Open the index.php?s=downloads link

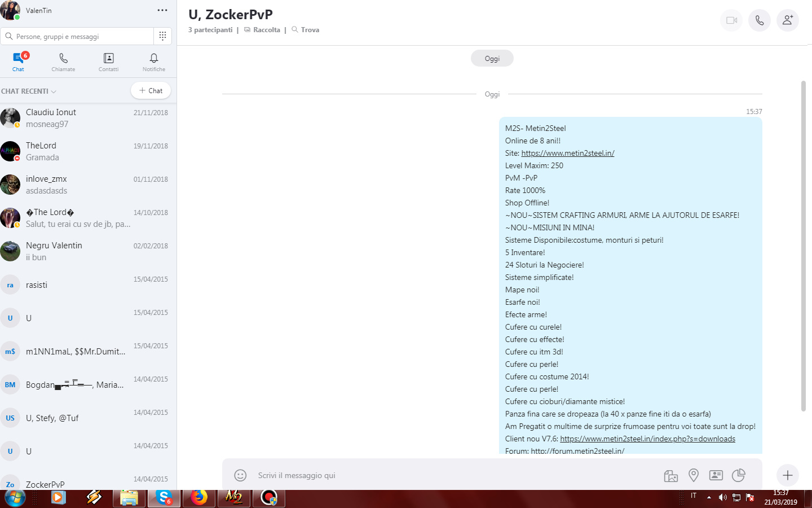click(647, 439)
